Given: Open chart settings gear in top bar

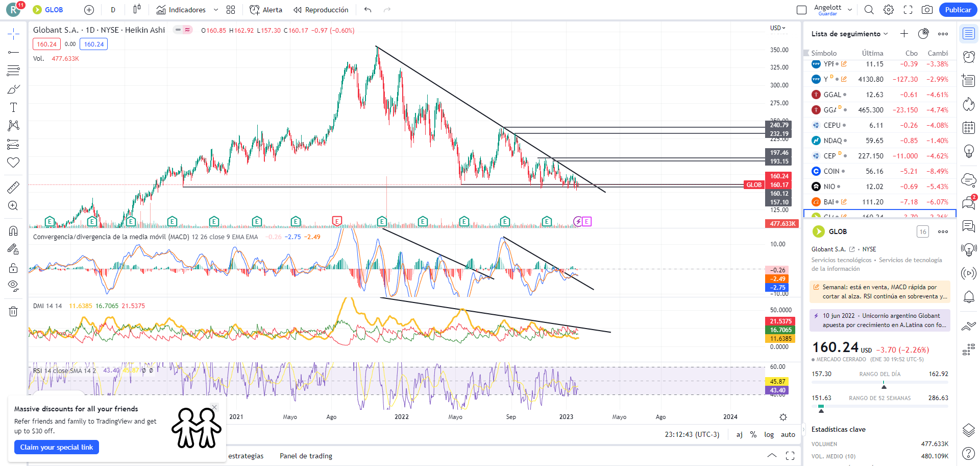Looking at the screenshot, I should 889,10.
